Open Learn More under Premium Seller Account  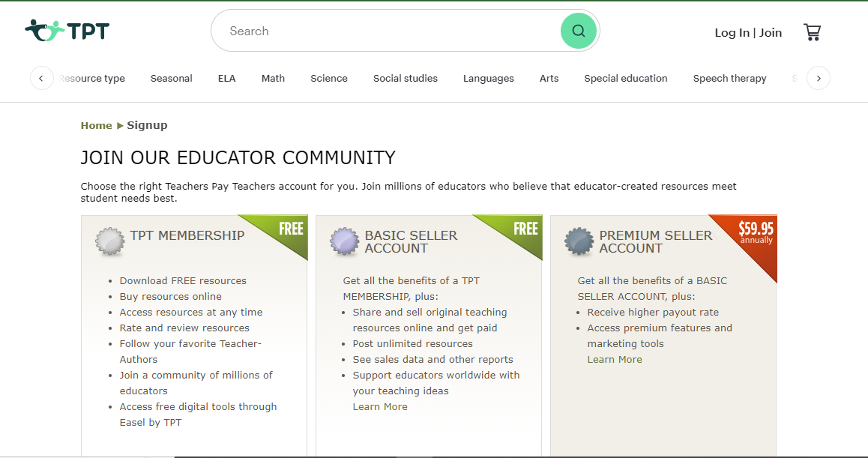point(614,359)
